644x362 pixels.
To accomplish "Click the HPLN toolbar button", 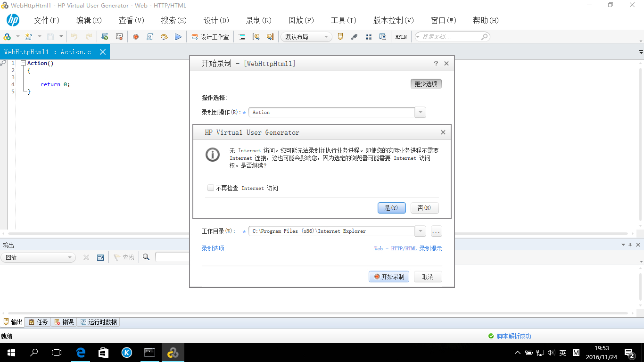I will [401, 37].
